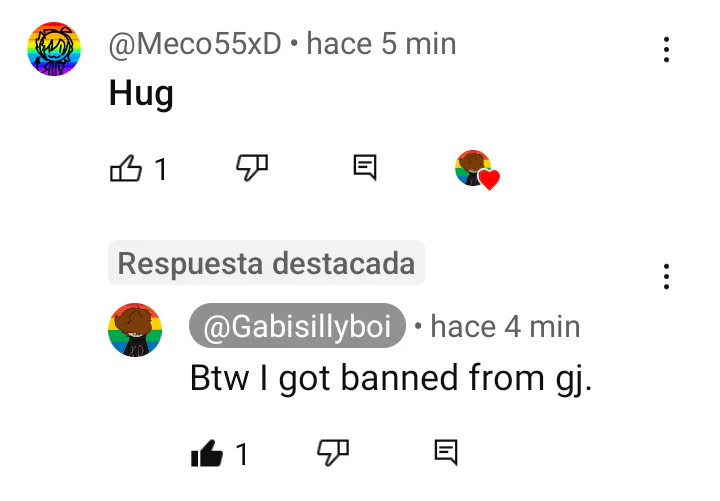Open Gabisillyboi's profile avatar
This screenshot has width=720, height=501.
point(135,330)
